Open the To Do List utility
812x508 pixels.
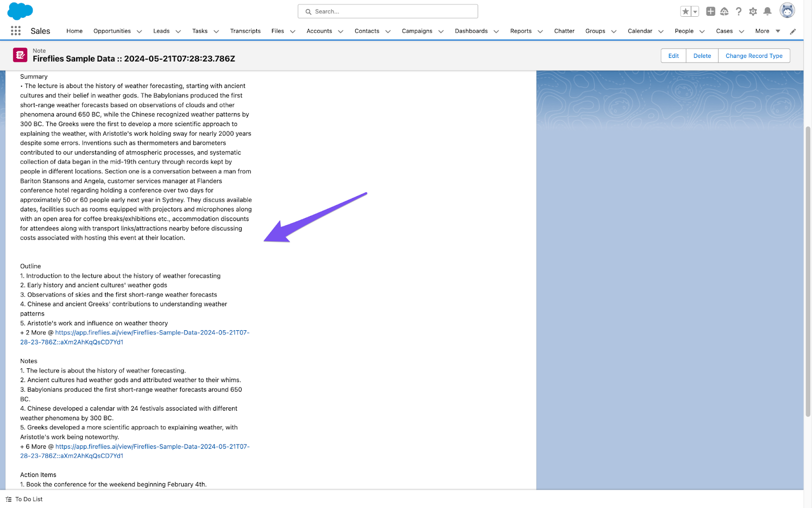point(24,499)
